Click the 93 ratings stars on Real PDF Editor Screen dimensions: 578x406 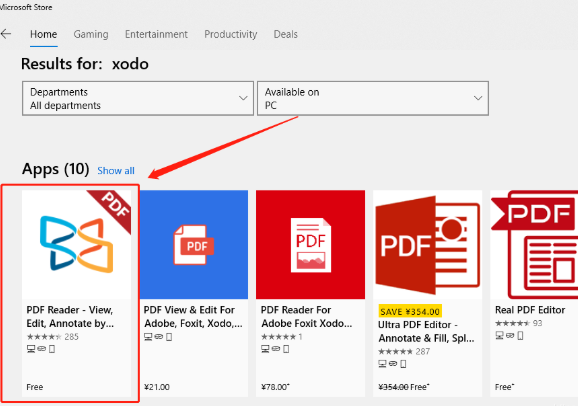coord(512,323)
